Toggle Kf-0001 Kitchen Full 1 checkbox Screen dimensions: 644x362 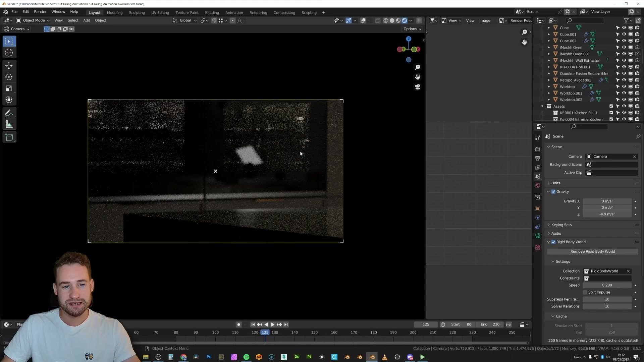point(611,113)
